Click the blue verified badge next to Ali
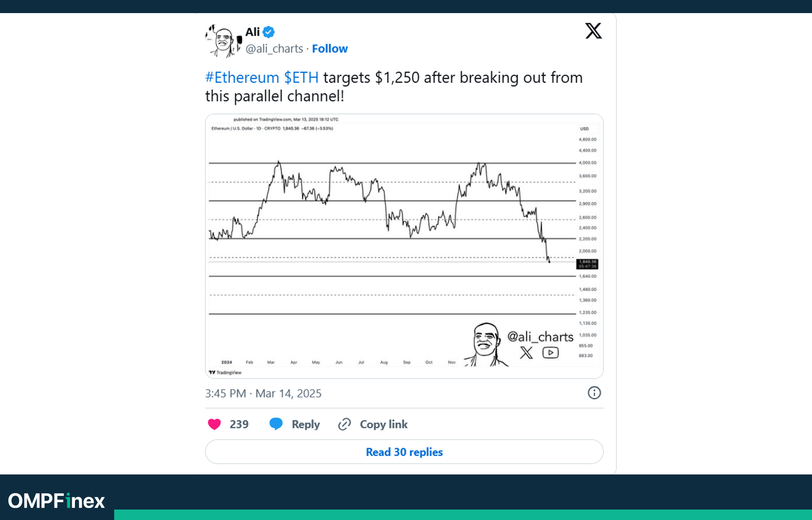Viewport: 812px width, 520px height. (x=269, y=32)
